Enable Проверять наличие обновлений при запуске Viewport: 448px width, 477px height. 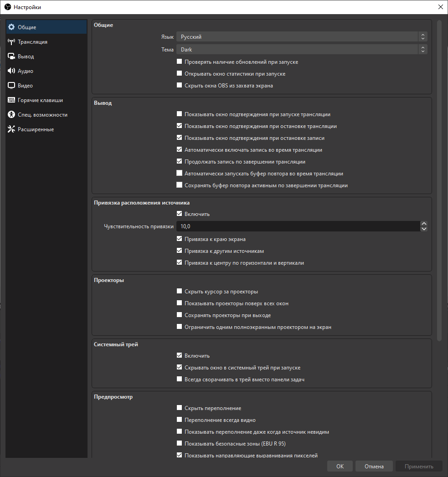(179, 62)
